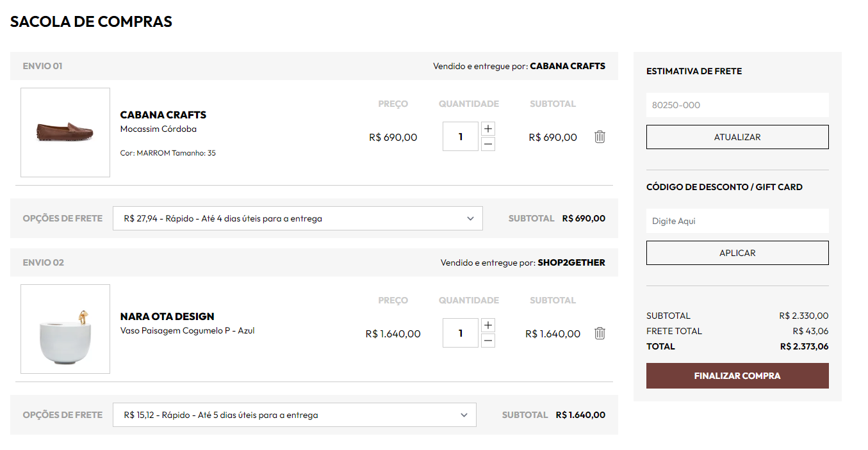Click FINALIZAR COMPRA to checkout
This screenshot has width=868, height=450.
click(737, 376)
